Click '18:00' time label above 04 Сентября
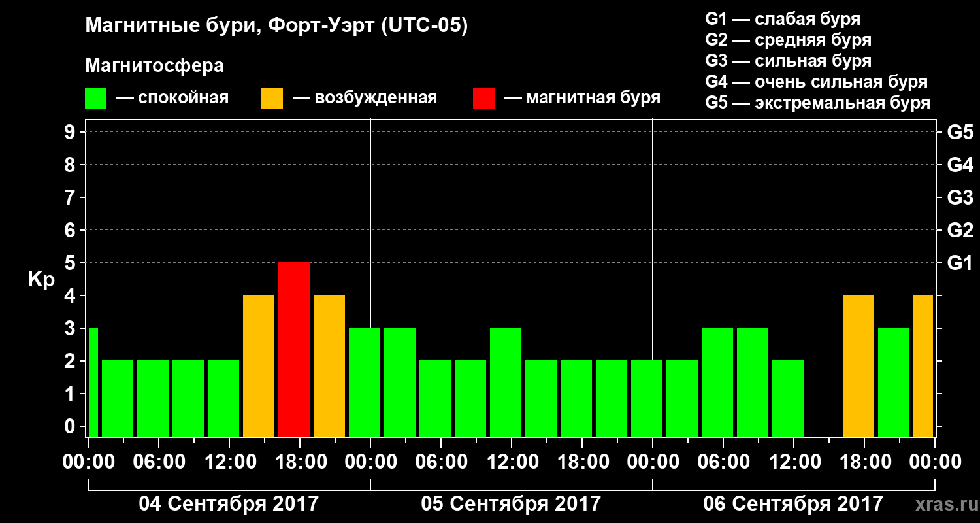Image resolution: width=980 pixels, height=523 pixels. point(300,462)
